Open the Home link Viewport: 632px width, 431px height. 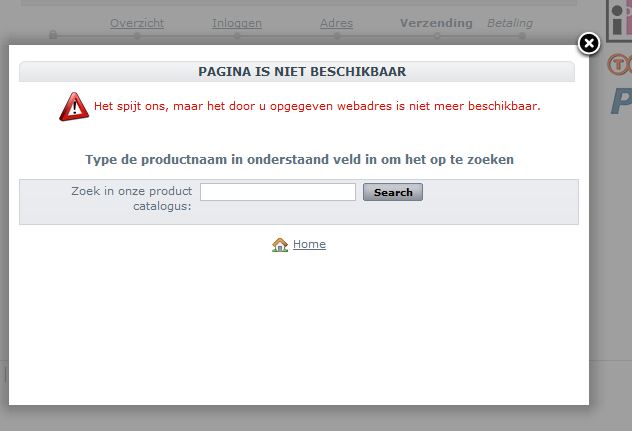(x=309, y=244)
